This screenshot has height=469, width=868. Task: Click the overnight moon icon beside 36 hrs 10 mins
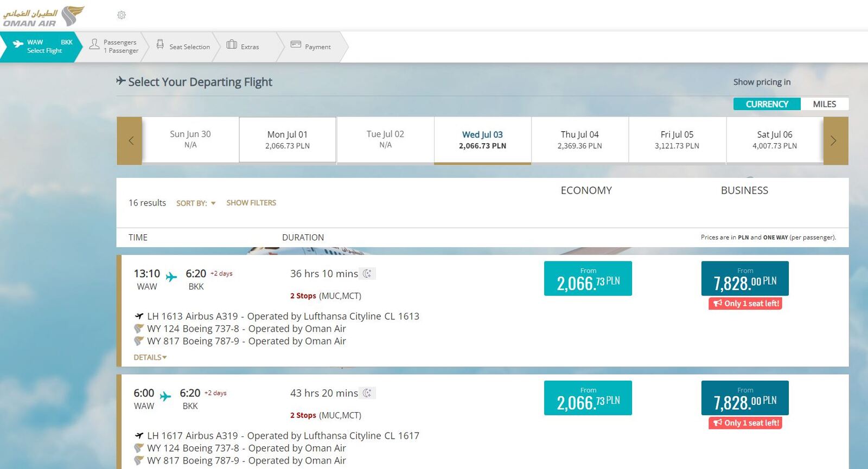click(368, 274)
